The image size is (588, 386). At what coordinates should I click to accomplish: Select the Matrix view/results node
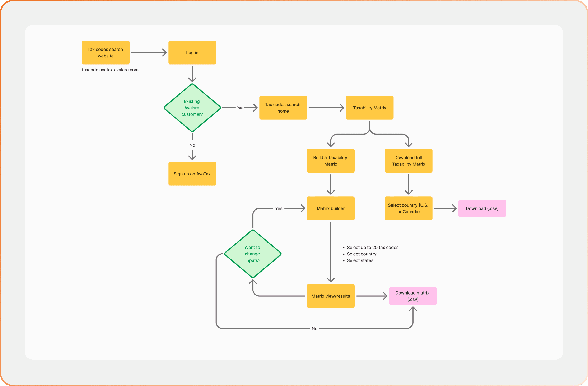coord(330,296)
